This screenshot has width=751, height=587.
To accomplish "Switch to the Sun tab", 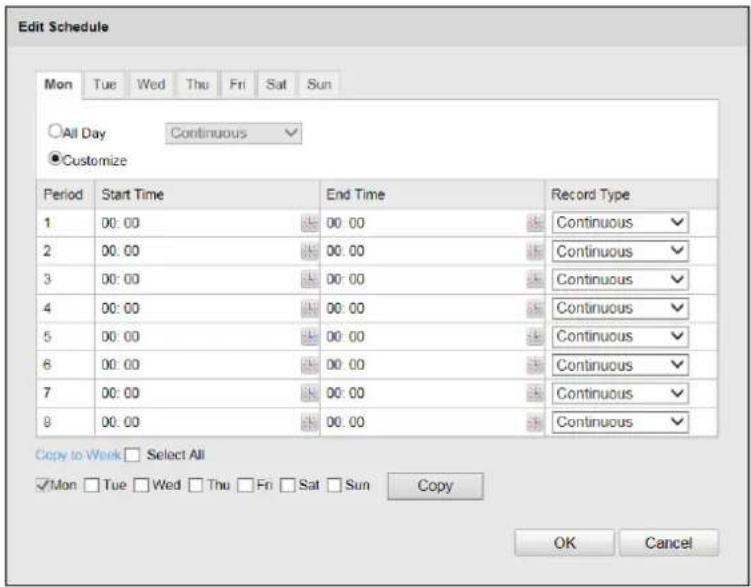I will (319, 85).
